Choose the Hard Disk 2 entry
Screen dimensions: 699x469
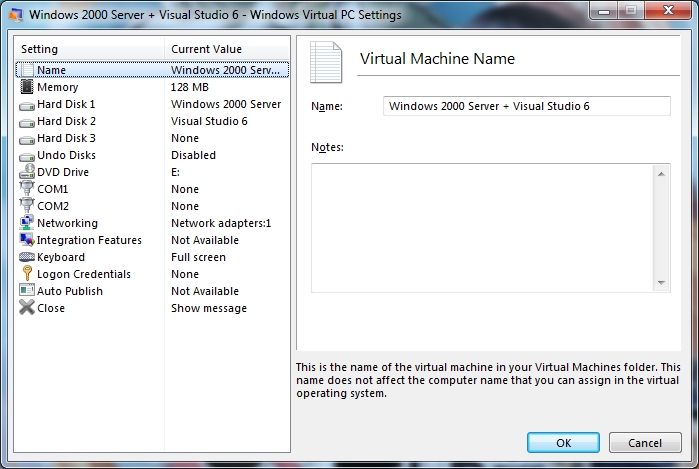click(66, 121)
